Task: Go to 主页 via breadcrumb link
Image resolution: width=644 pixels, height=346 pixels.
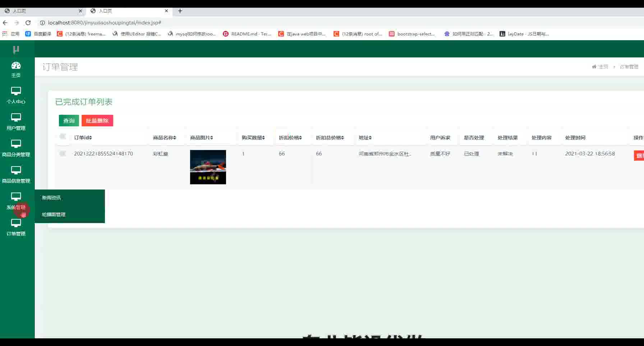Action: (603, 67)
